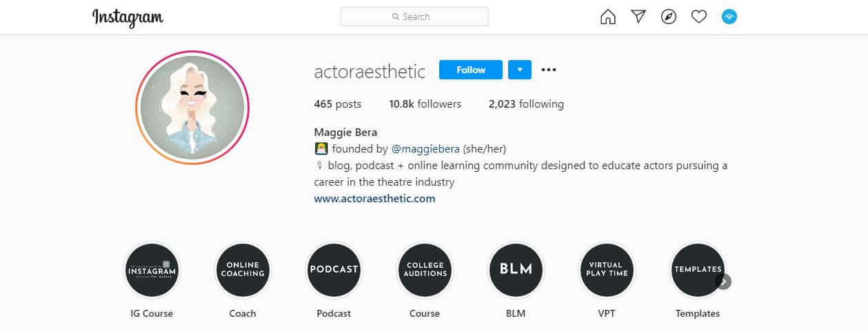Screen dimensions: 868x334
Task: Expand suggested accounts dropdown arrow
Action: (520, 70)
